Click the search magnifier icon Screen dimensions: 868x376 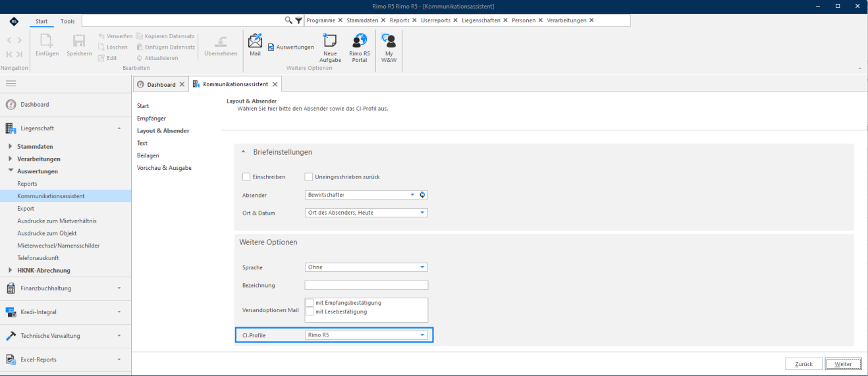click(288, 20)
